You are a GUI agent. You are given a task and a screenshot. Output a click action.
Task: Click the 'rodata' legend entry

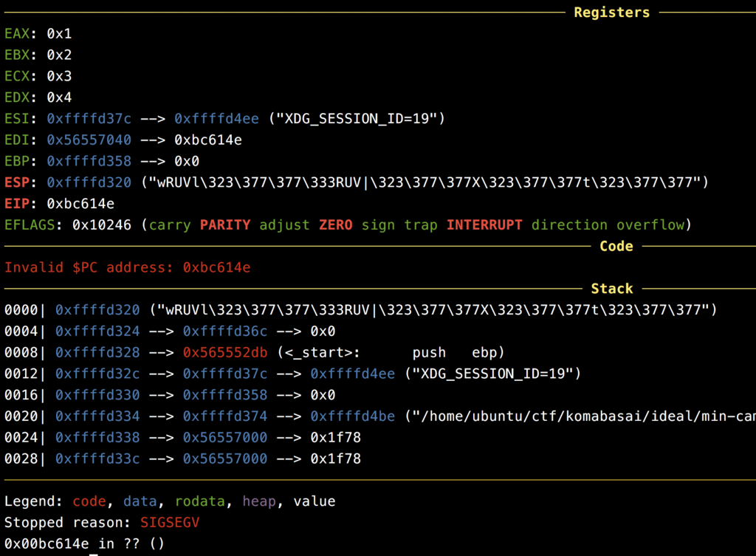(x=199, y=501)
